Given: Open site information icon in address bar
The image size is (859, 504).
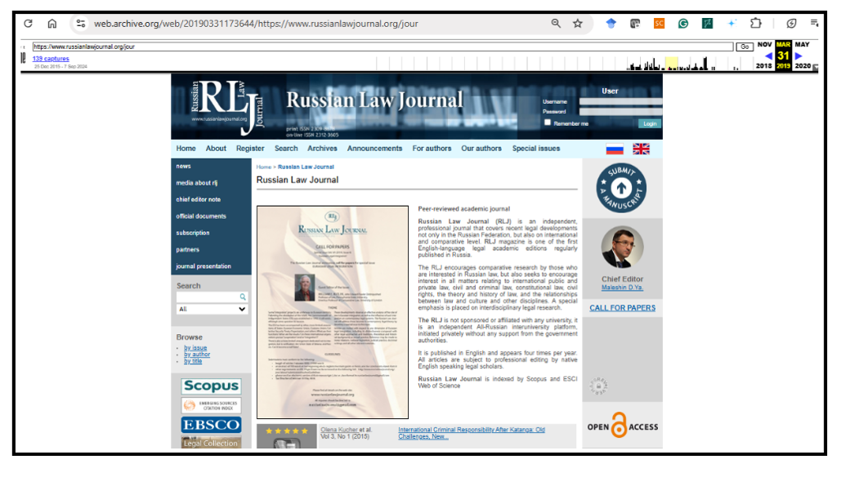Looking at the screenshot, I should click(81, 24).
